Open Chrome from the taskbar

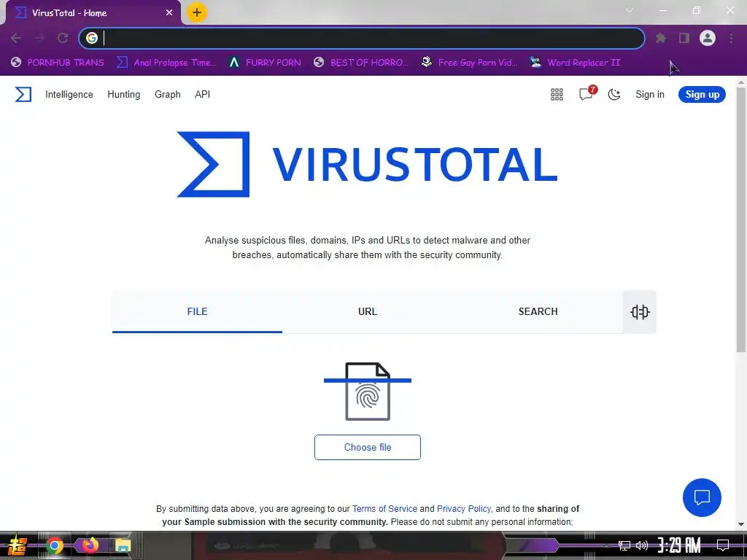pyautogui.click(x=54, y=545)
